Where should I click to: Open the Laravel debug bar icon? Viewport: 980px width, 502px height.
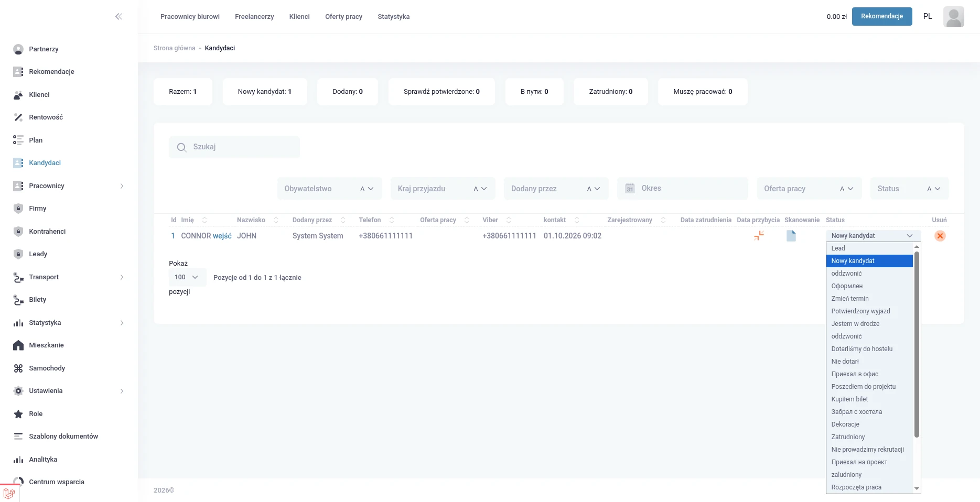click(9, 493)
